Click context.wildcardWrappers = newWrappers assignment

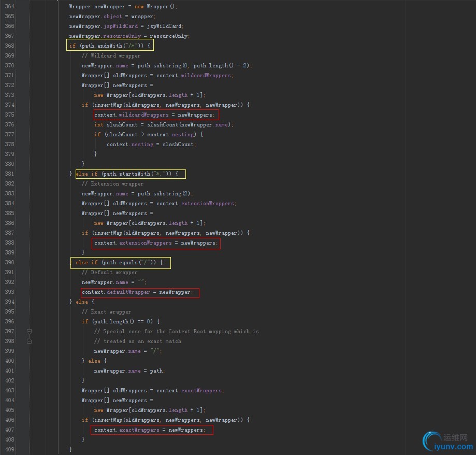pos(154,115)
